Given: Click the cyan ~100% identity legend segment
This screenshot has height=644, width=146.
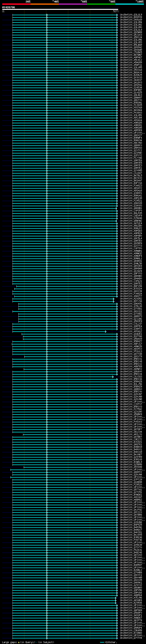Looking at the screenshot, I should click(130, 4).
